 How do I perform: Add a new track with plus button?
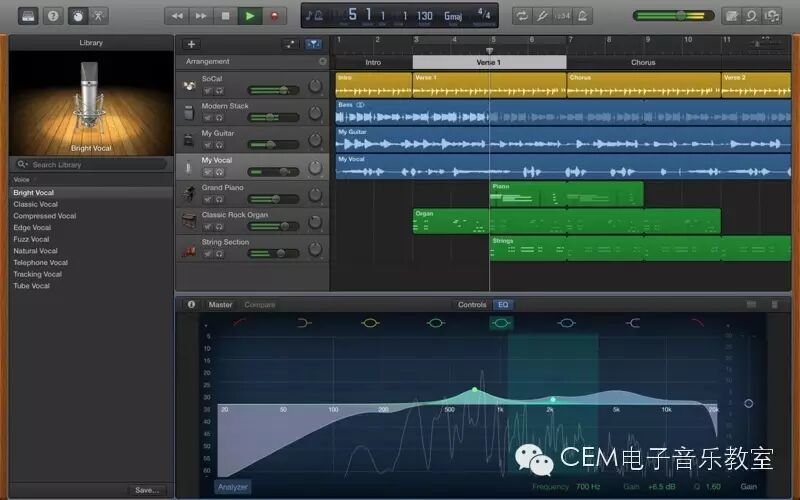click(x=191, y=44)
